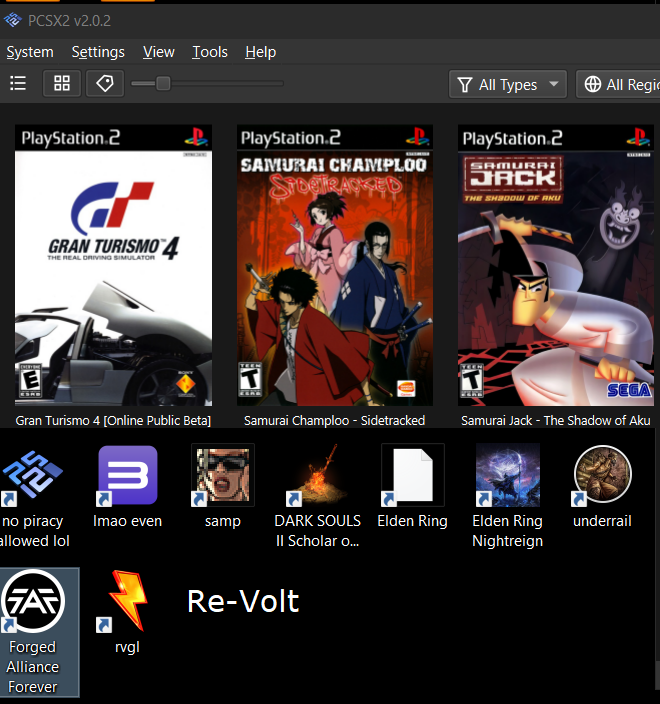Adjust the cover size slider handle
This screenshot has height=704, width=660.
pos(163,83)
